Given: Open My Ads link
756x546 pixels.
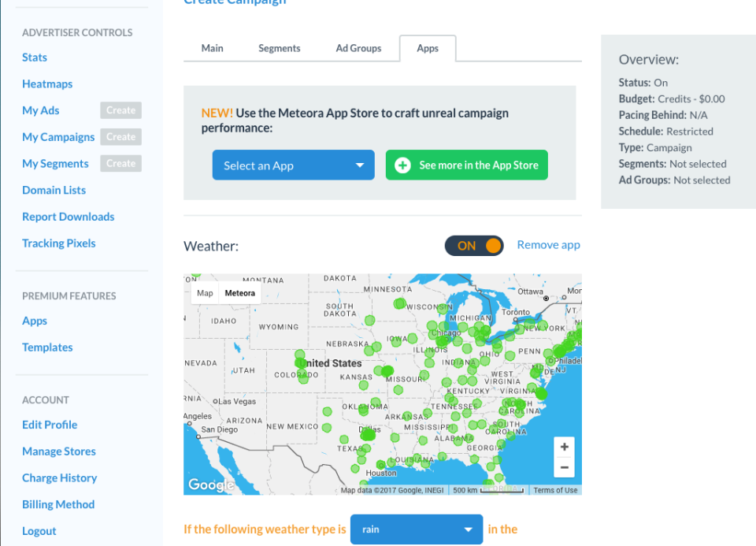Looking at the screenshot, I should 40,110.
